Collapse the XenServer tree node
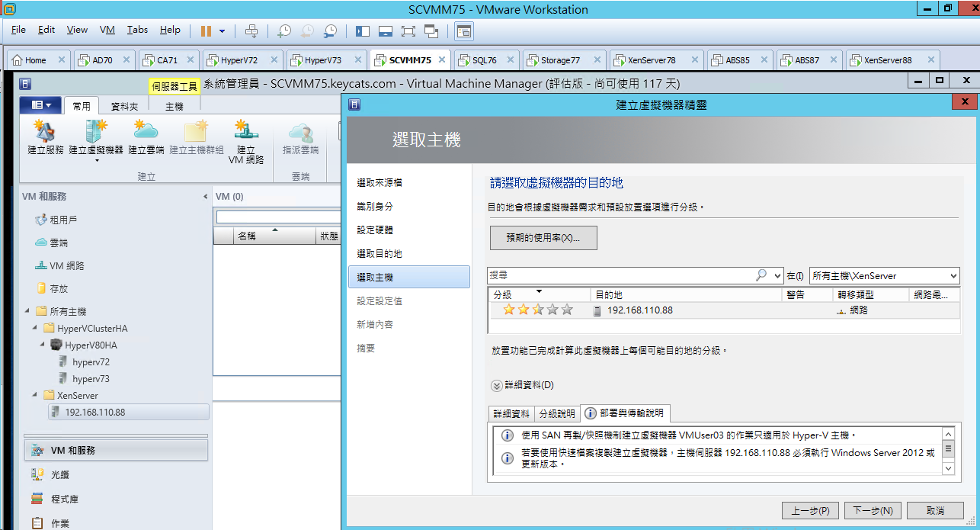Screen dimensions: 980x530 click(x=35, y=395)
